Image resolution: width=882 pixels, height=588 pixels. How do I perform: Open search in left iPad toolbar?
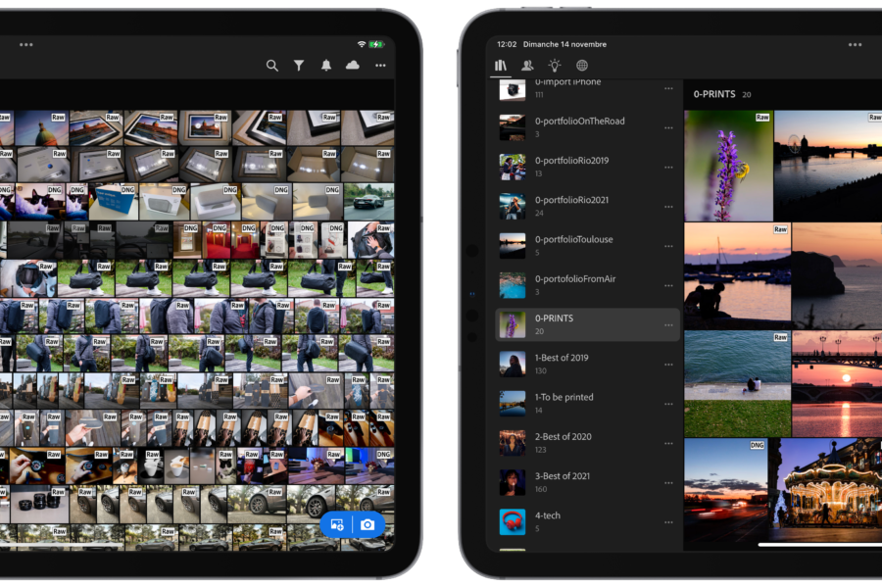tap(272, 66)
